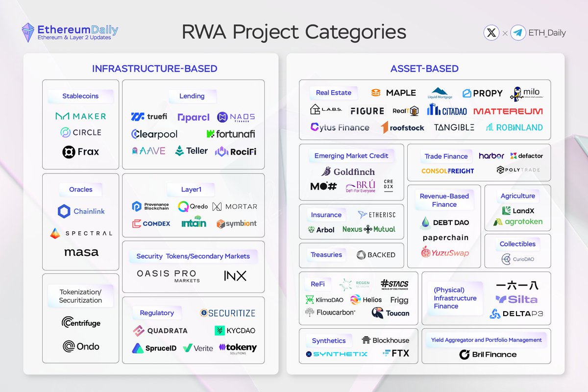Click the Treasuries category label
This screenshot has width=588, height=392.
[326, 255]
